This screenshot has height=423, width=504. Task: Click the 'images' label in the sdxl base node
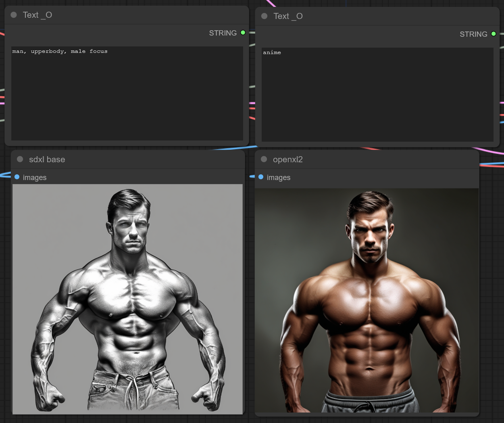(x=35, y=178)
